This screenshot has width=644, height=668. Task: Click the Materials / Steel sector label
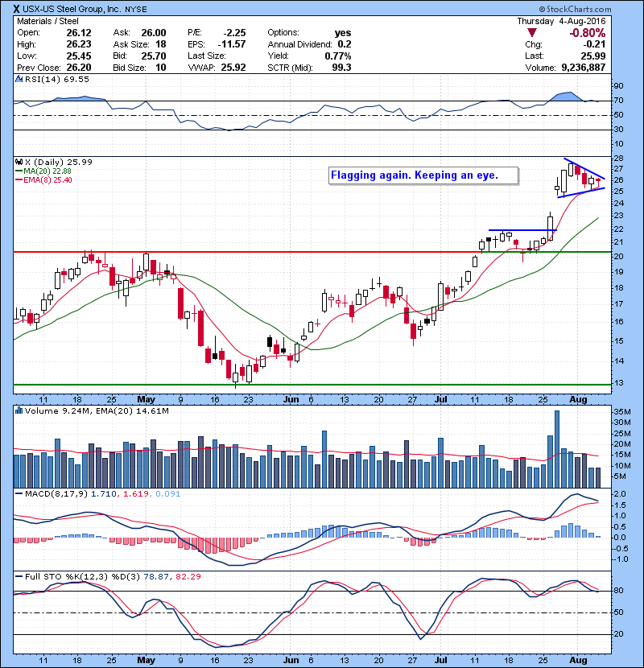[47, 21]
